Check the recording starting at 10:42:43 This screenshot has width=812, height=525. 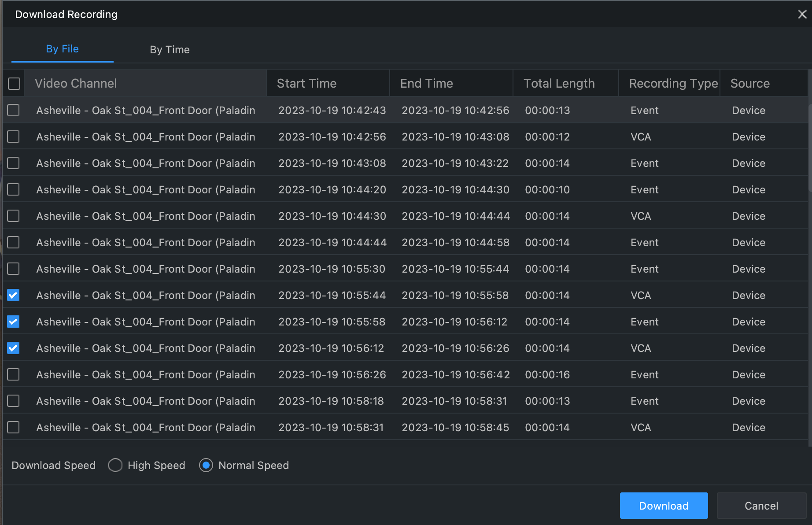tap(14, 110)
